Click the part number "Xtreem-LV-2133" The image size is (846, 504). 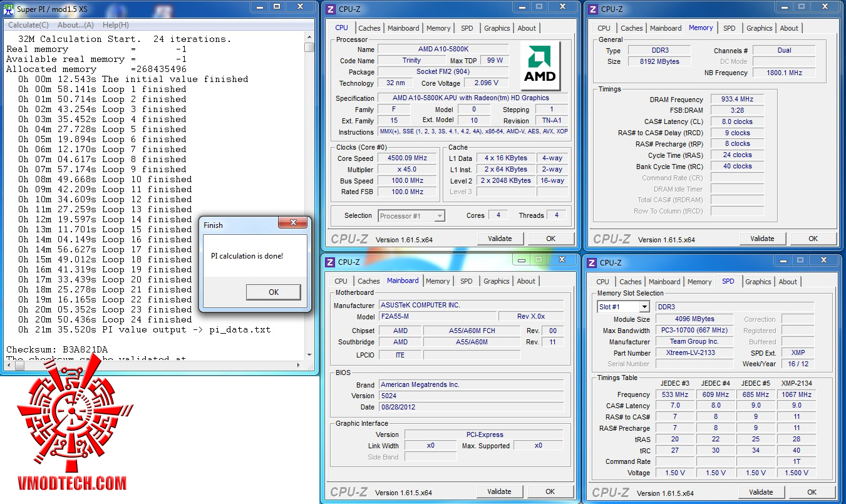tap(695, 352)
